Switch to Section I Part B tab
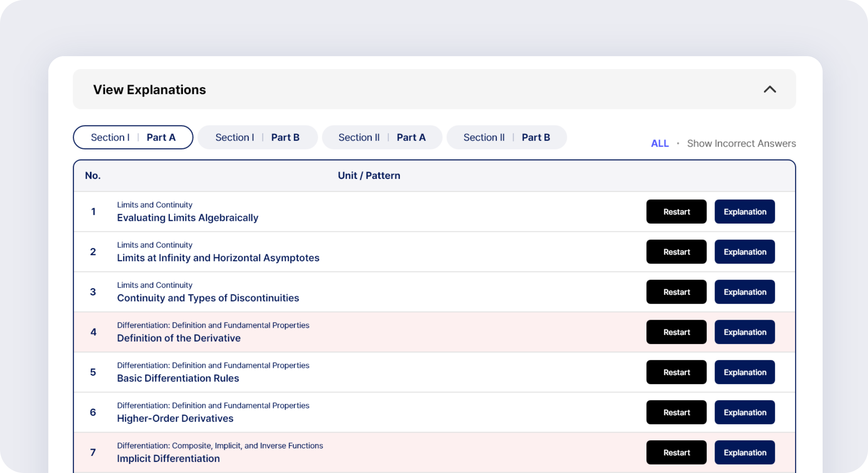The image size is (868, 473). [257, 137]
